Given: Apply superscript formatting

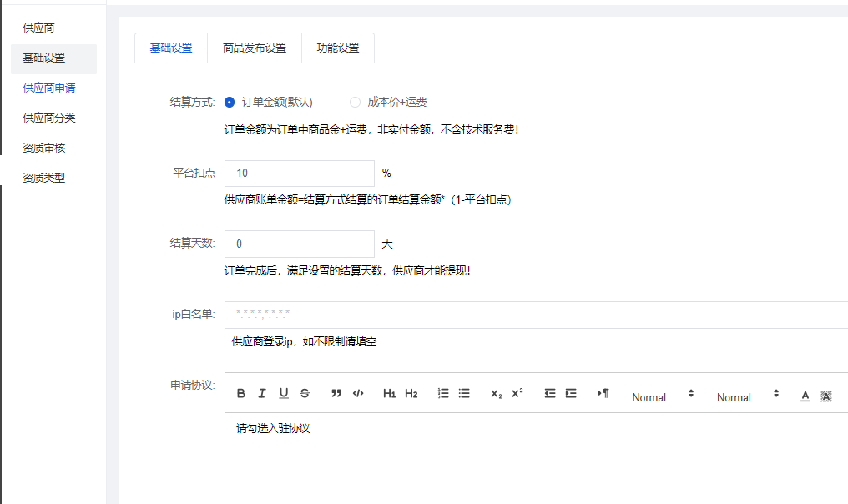Looking at the screenshot, I should click(517, 394).
